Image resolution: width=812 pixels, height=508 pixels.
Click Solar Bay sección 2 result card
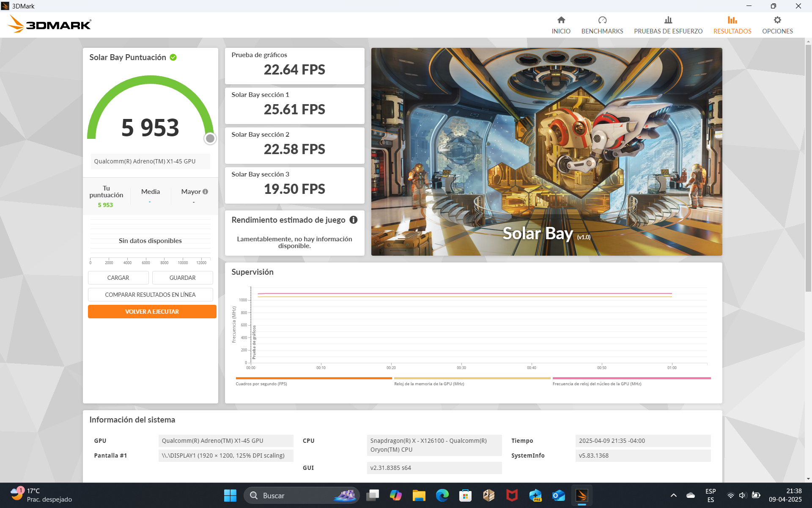(x=294, y=145)
